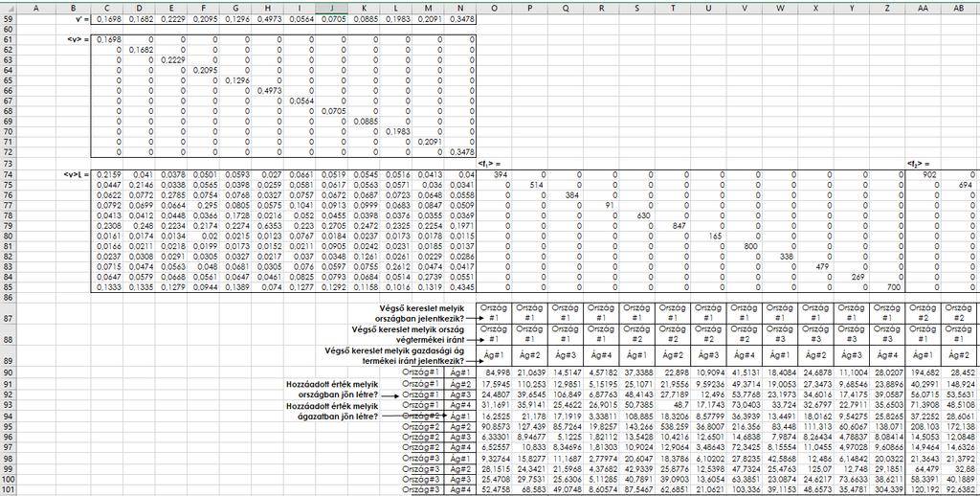Select column header J
The image size is (980, 496).
click(331, 8)
